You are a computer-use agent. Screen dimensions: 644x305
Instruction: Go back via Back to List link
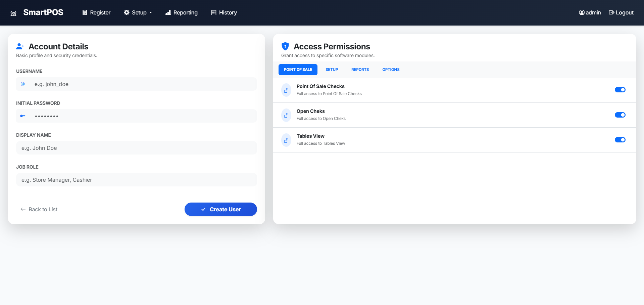tap(39, 209)
